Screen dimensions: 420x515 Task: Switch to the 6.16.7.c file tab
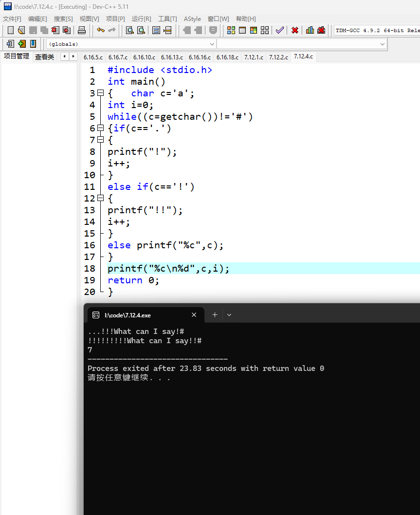118,57
